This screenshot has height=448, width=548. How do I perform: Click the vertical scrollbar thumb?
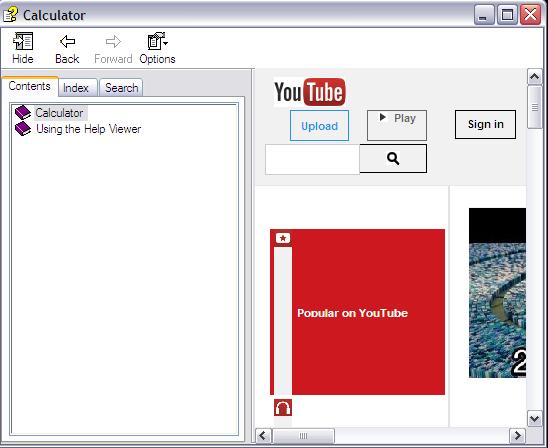tap(535, 107)
